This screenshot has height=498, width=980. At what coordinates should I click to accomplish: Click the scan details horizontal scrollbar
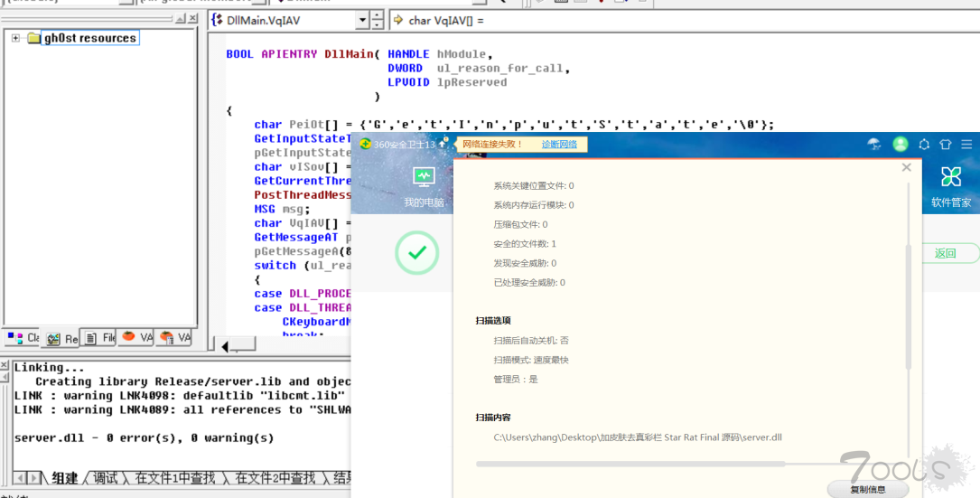pos(630,465)
